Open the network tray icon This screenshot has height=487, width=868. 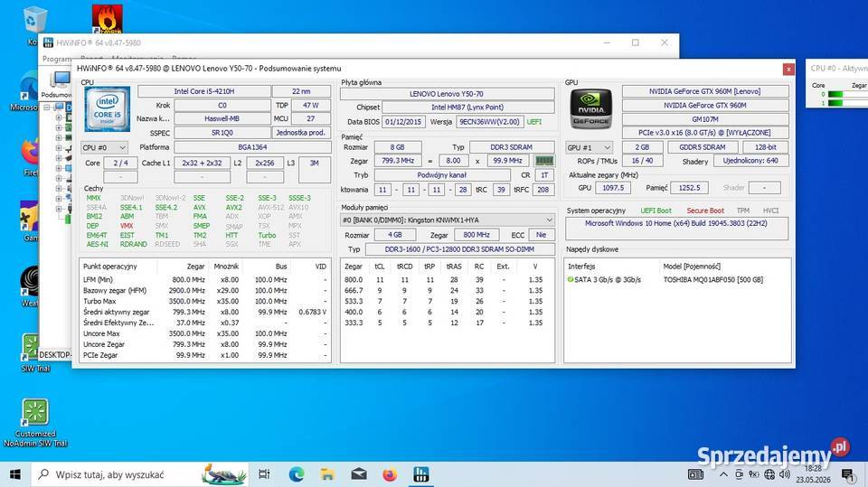[769, 474]
